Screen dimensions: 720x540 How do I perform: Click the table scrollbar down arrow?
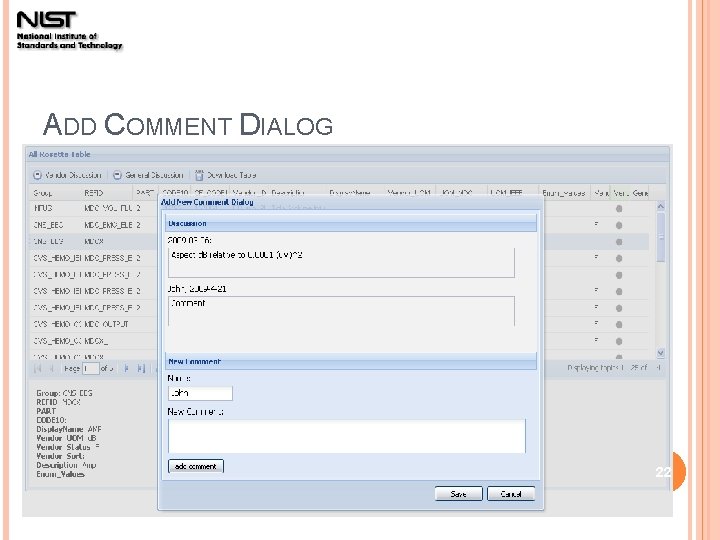pyautogui.click(x=661, y=353)
